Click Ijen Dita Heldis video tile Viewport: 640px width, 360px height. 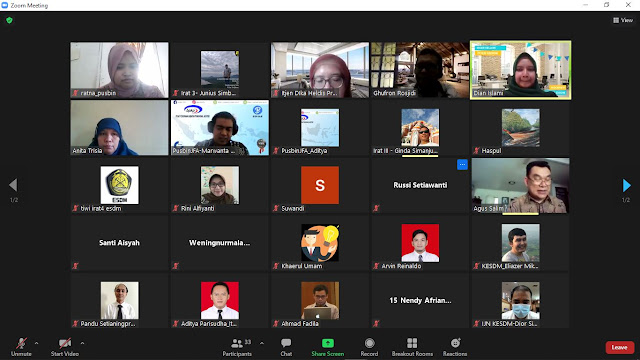(320, 70)
